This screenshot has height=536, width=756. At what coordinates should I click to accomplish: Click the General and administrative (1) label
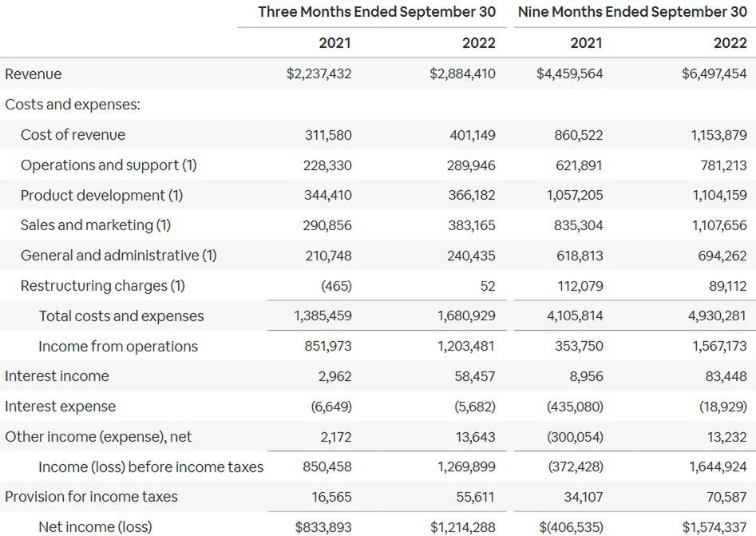(x=119, y=256)
